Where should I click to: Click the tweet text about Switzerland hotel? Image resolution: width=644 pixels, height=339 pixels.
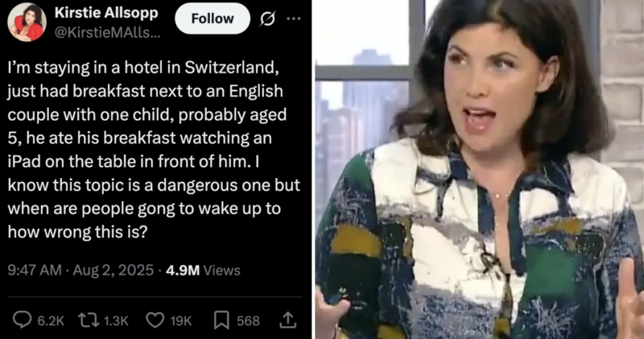coord(154,150)
